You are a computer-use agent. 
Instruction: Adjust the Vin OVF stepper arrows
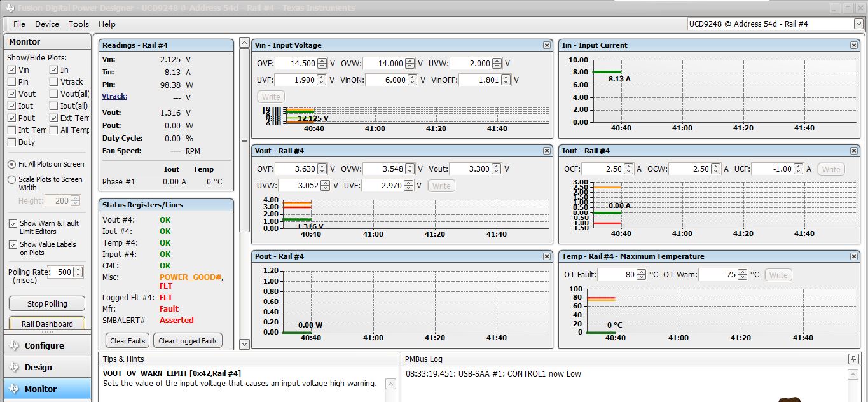click(x=322, y=64)
